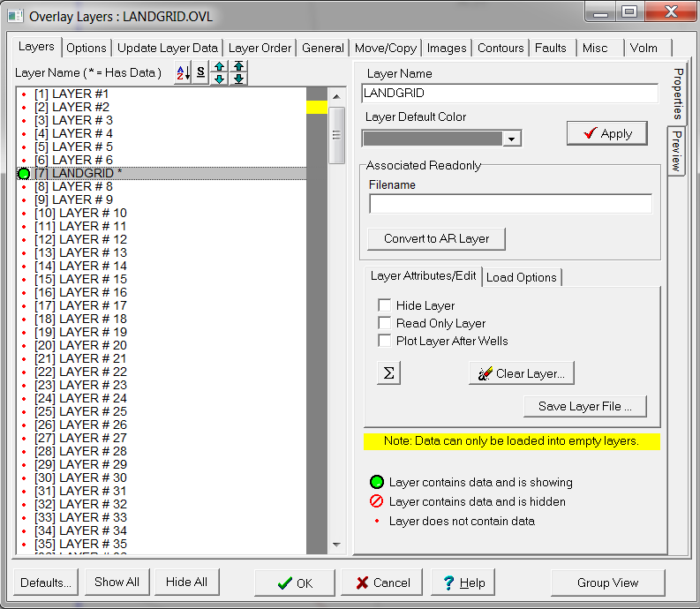The width and height of the screenshot is (700, 609).
Task: Check the Hide Layer checkbox
Action: click(x=384, y=305)
